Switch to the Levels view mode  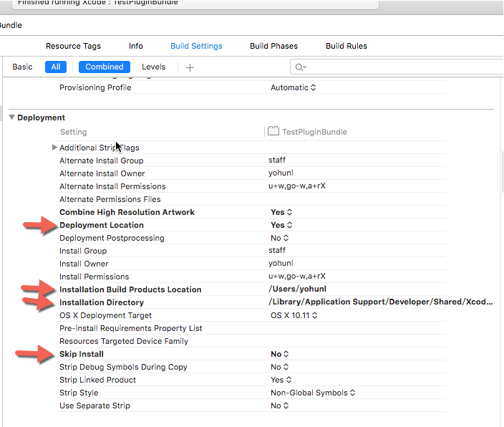click(x=153, y=67)
